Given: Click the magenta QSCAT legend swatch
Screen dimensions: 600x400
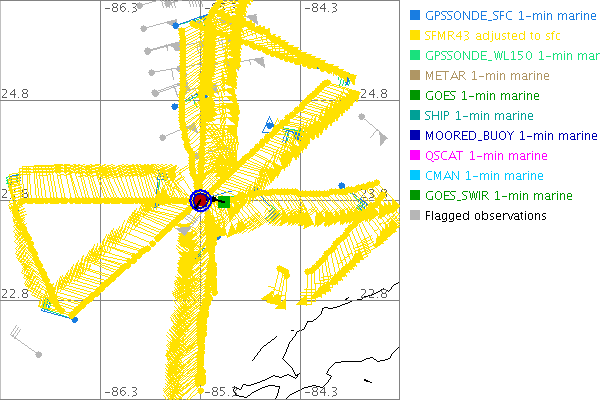Looking at the screenshot, I should (x=415, y=155).
